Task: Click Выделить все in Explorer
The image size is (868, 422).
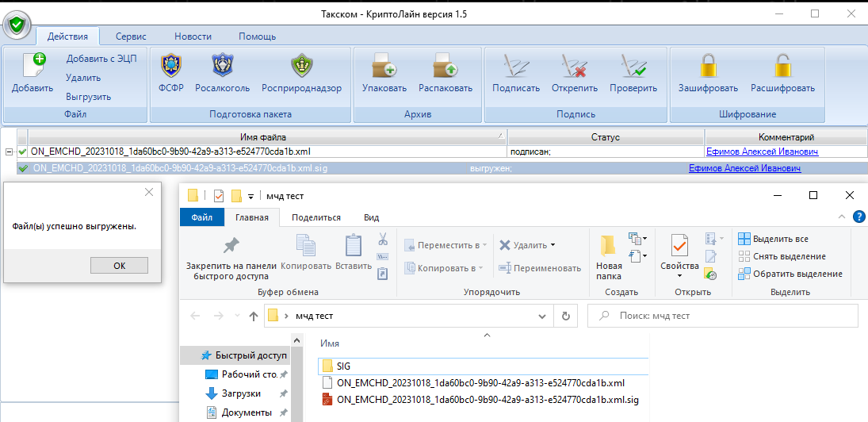Action: pos(774,240)
